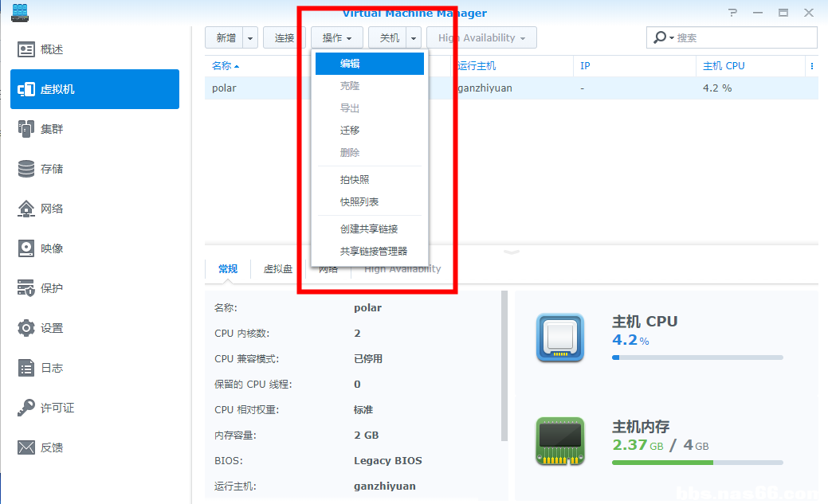Expand the 关机 (Power off) dropdown arrow

click(x=413, y=37)
